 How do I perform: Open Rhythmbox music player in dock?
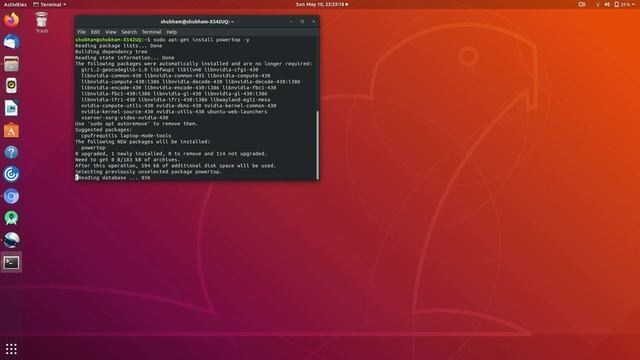pyautogui.click(x=11, y=86)
